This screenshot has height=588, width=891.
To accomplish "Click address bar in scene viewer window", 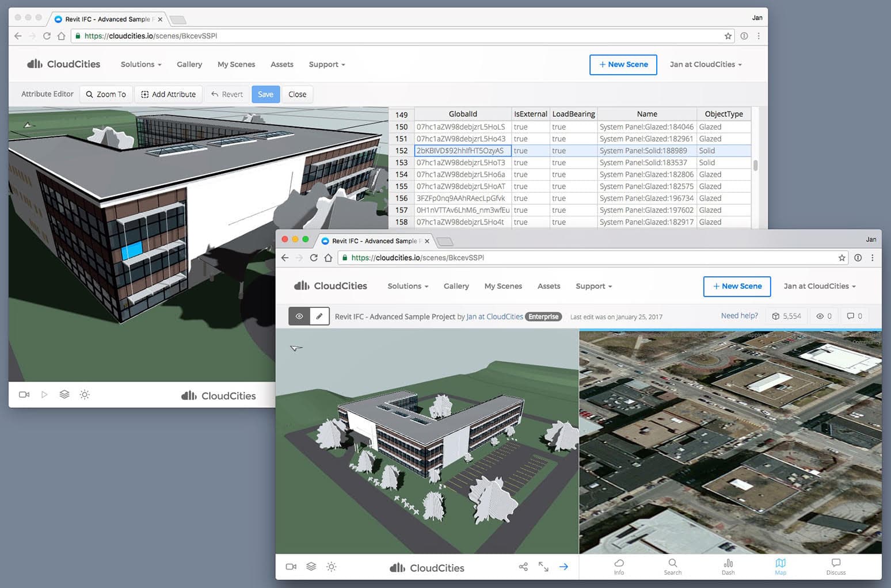I will [x=593, y=258].
